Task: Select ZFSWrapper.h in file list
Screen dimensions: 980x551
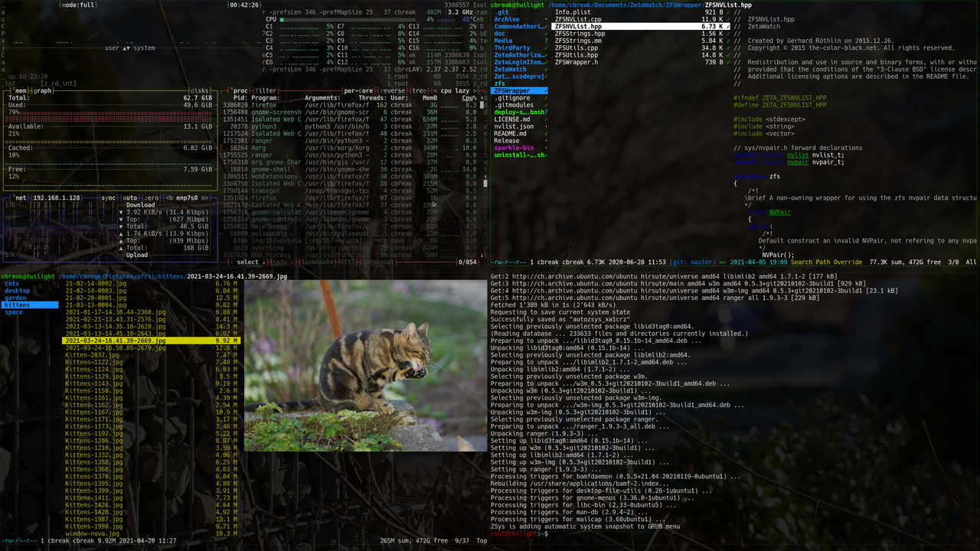Action: pos(641,62)
